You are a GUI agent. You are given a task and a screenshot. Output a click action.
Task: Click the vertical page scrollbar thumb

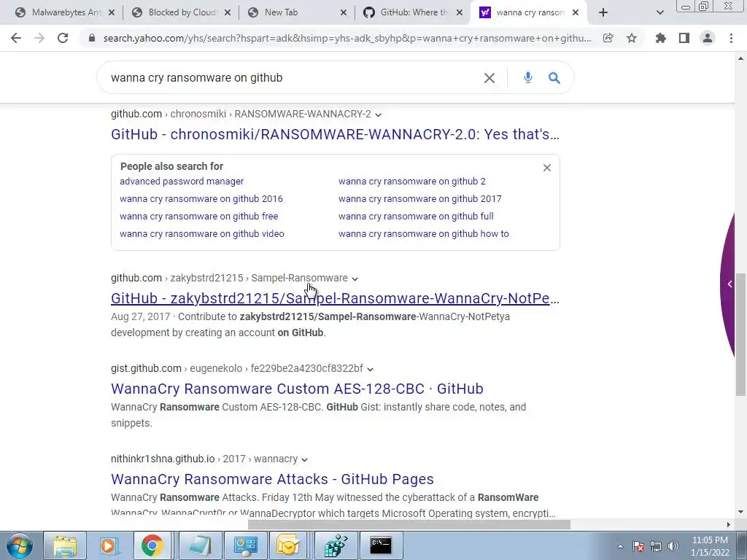[x=740, y=334]
